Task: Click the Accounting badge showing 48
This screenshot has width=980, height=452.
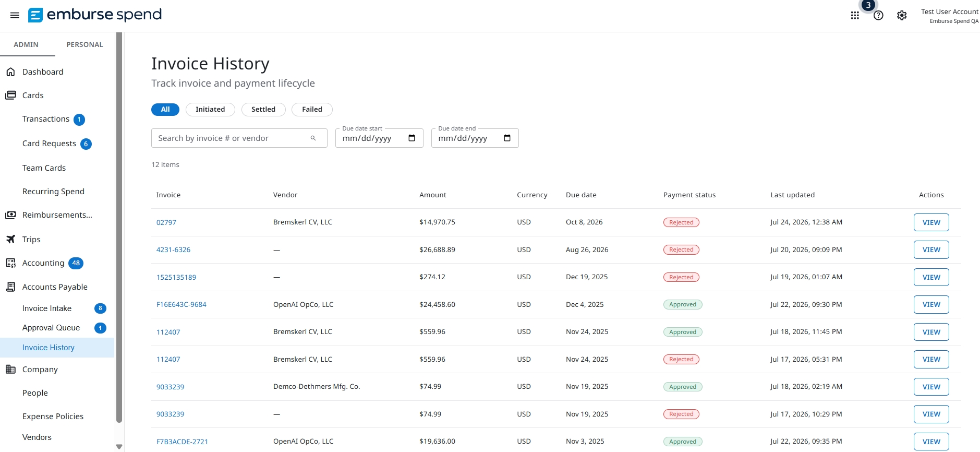Action: click(76, 263)
